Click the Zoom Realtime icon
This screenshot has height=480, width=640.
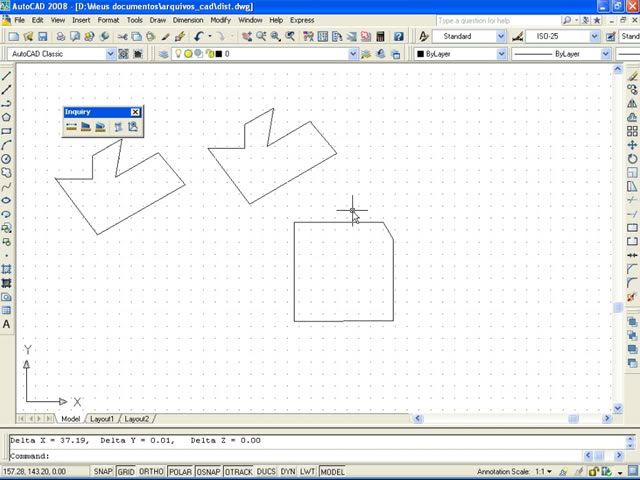point(261,37)
